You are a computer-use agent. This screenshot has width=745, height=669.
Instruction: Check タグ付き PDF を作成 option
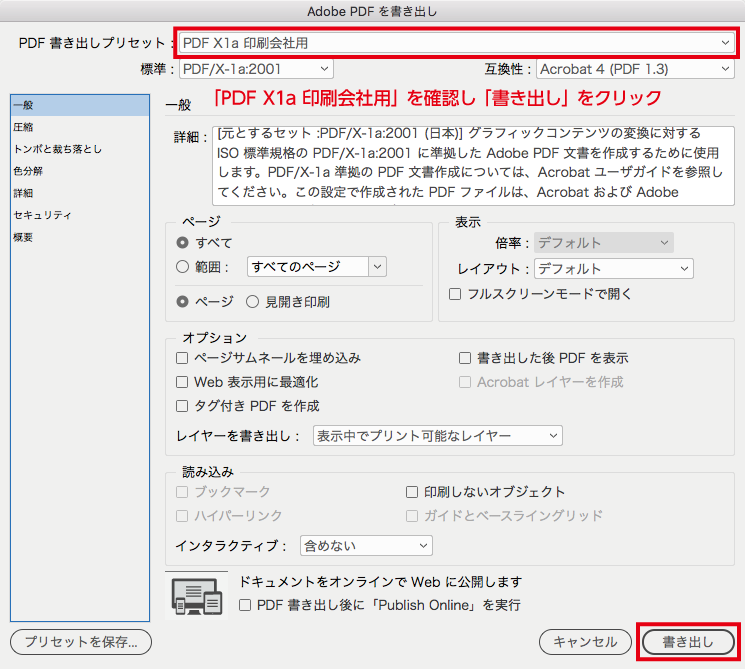tap(182, 406)
